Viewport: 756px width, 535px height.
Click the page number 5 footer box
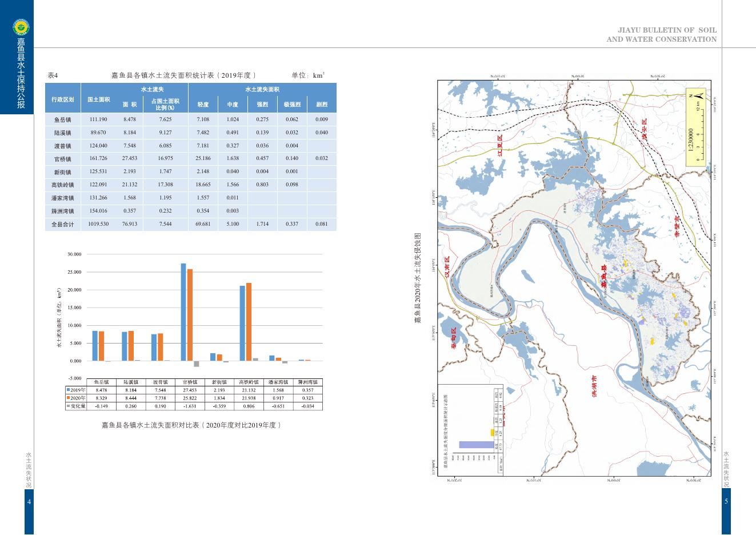(x=726, y=501)
